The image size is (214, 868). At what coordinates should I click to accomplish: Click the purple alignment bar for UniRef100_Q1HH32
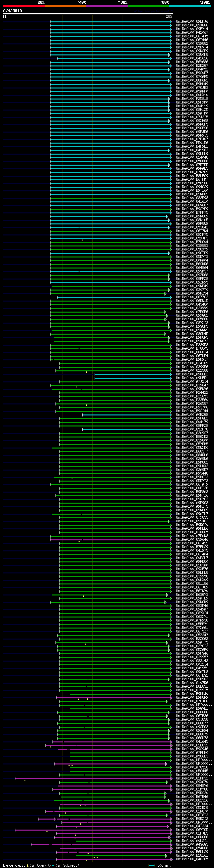pyautogui.click(x=94, y=779)
